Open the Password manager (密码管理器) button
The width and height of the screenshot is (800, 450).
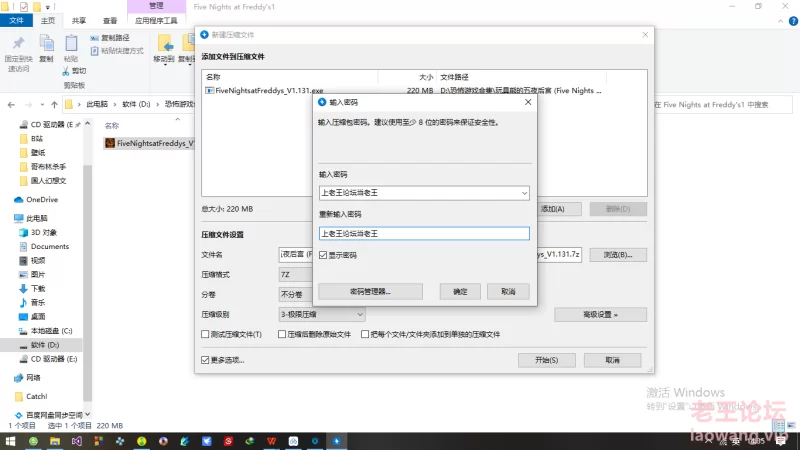click(370, 292)
